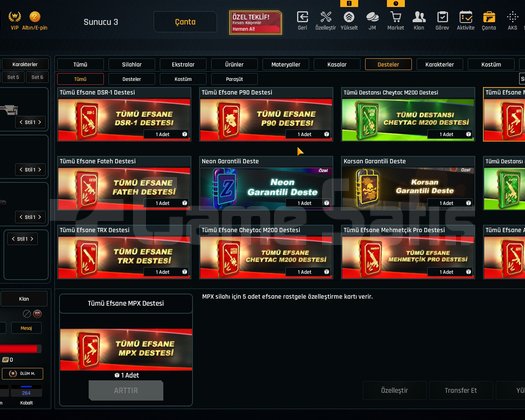Select the Set 6 loadout button
This screenshot has width=525, height=420.
(x=37, y=77)
